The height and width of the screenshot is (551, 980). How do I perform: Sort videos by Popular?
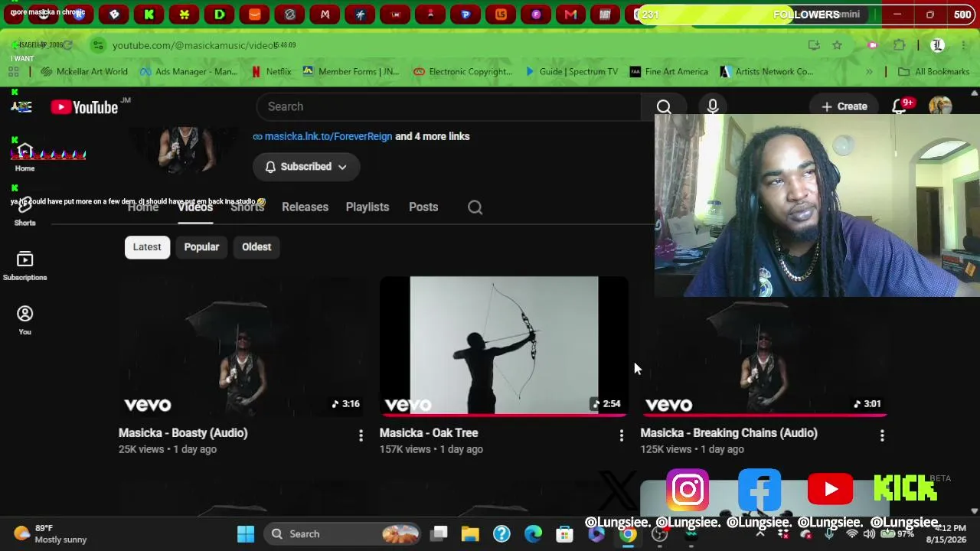201,247
